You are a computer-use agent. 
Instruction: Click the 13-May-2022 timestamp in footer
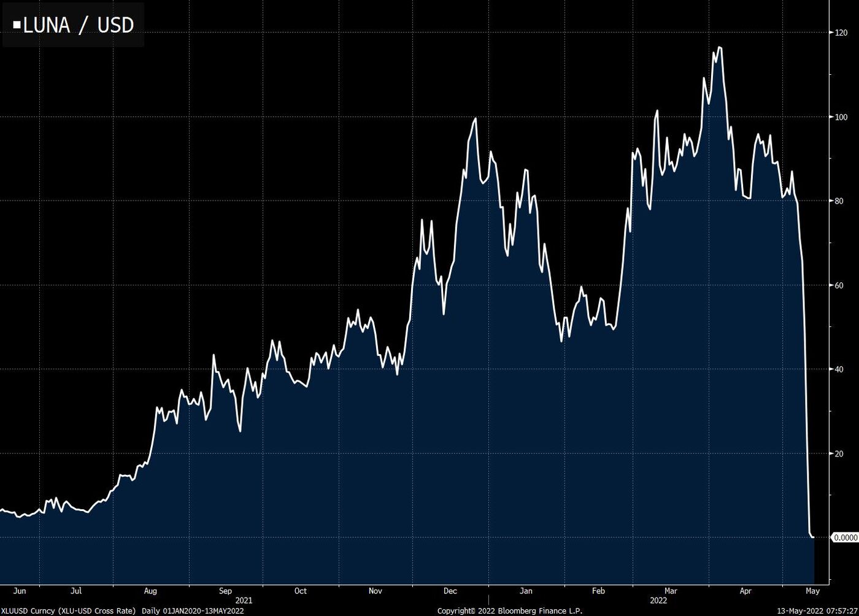click(x=817, y=611)
